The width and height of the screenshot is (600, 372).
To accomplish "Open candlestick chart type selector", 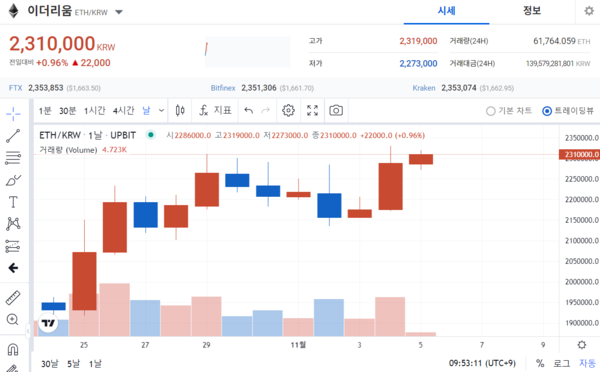I will tap(180, 111).
